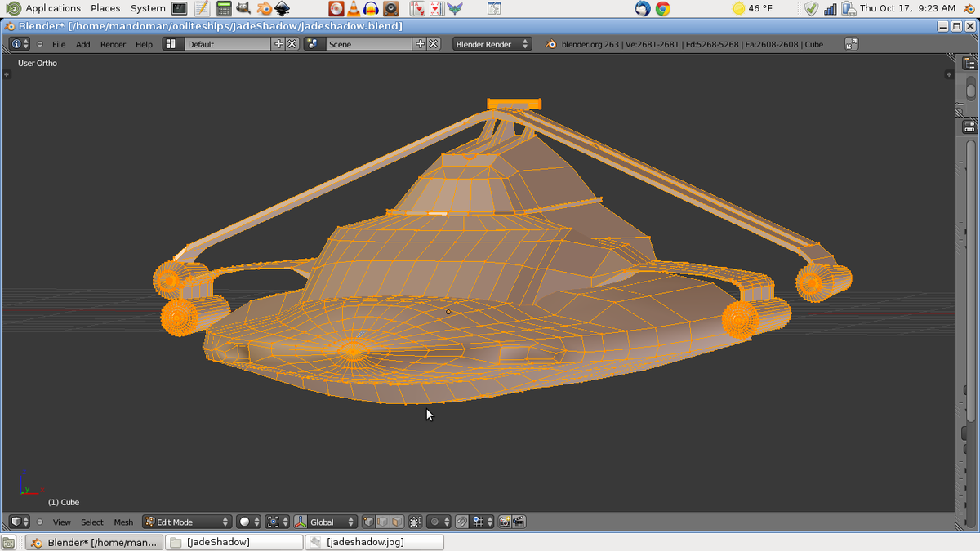Open the Mesh menu
This screenshot has width=980, height=551.
123,522
